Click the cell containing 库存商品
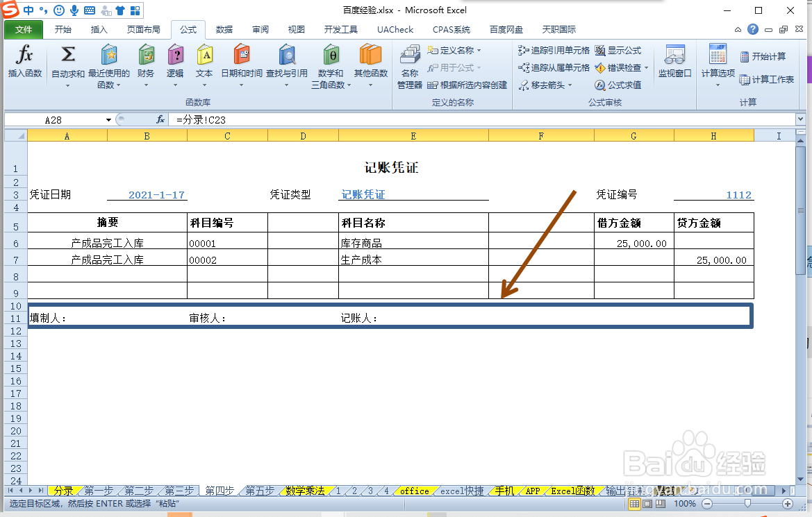Image resolution: width=812 pixels, height=517 pixels. tap(413, 243)
